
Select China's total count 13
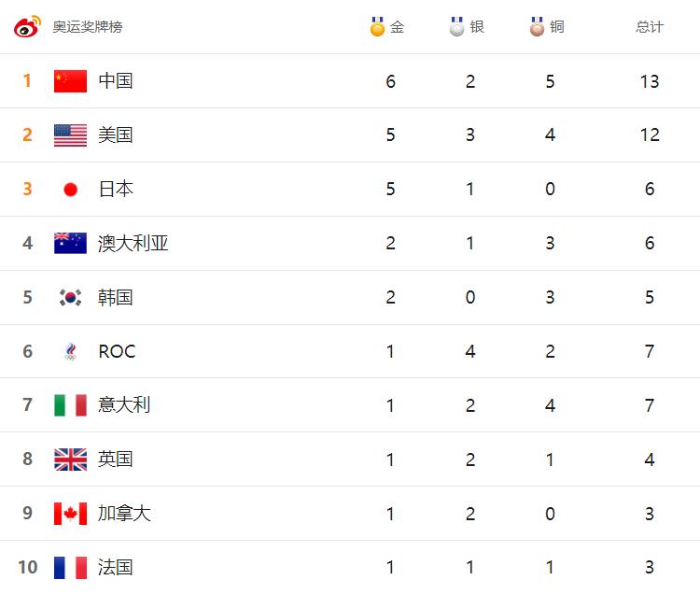click(650, 81)
